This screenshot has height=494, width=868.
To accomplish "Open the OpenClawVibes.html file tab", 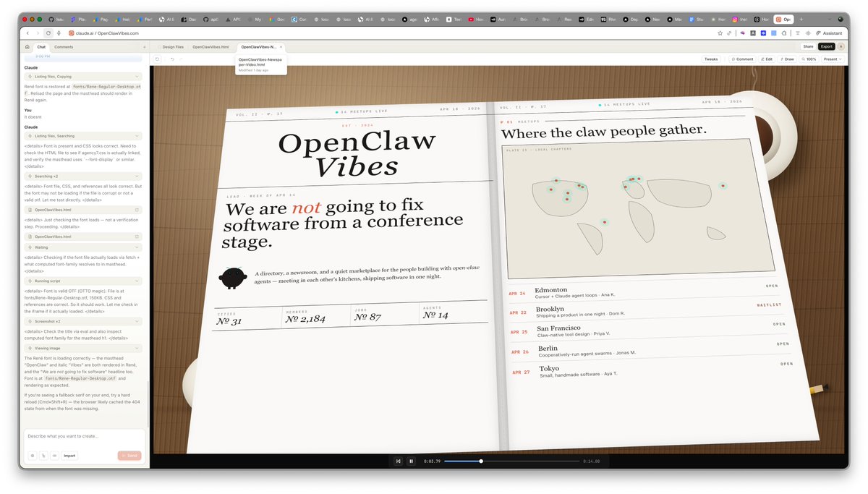I will (x=210, y=46).
